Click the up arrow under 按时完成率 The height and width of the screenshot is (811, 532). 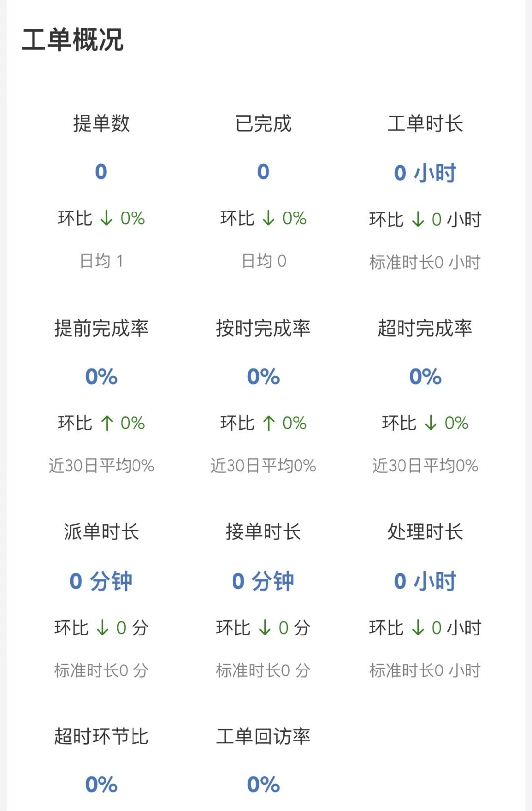[x=268, y=423]
